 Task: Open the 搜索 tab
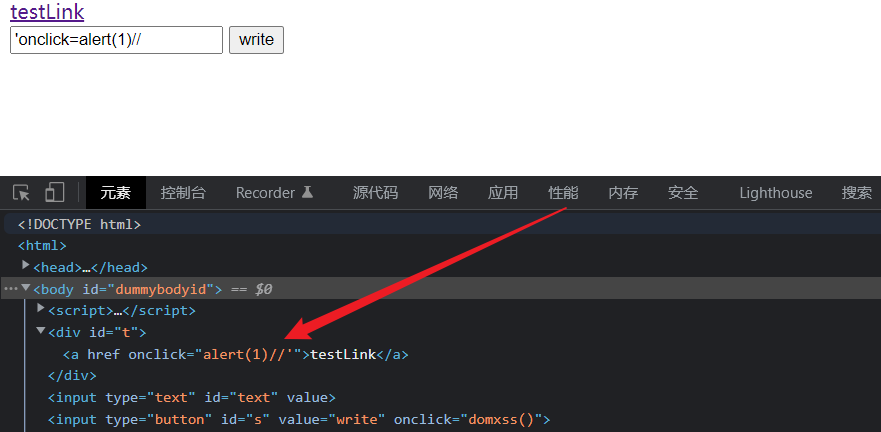click(x=857, y=193)
